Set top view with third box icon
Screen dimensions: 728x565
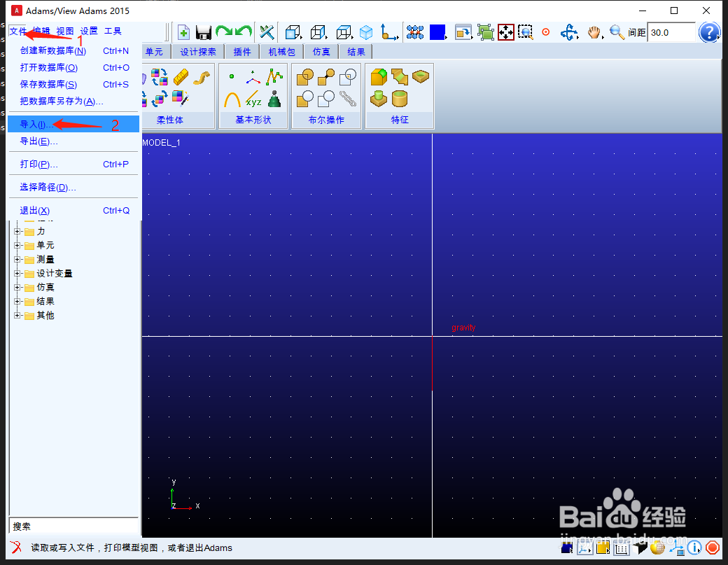point(344,32)
